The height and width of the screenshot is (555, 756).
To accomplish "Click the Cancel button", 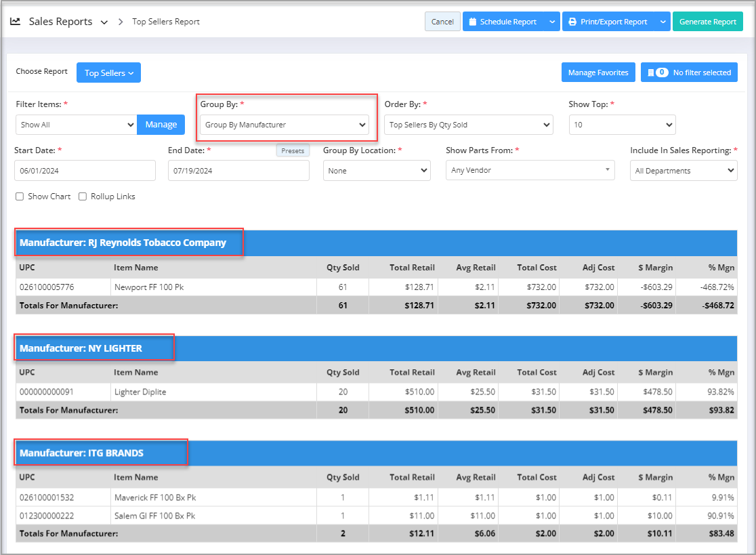I will coord(442,22).
